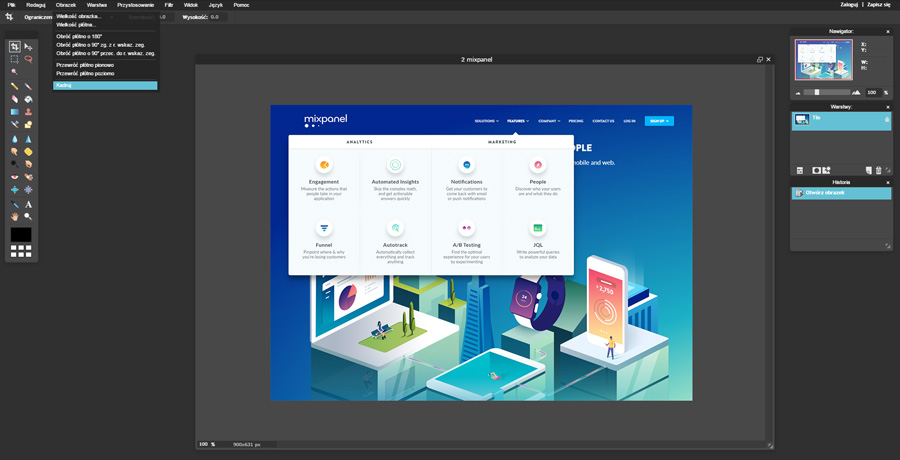Select the Blur (water drop) tool
900x460 pixels.
pos(14,139)
